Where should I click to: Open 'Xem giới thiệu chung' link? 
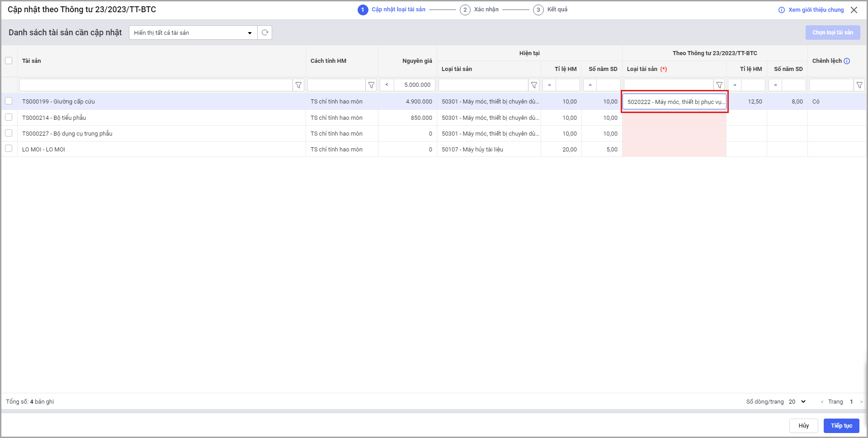811,10
